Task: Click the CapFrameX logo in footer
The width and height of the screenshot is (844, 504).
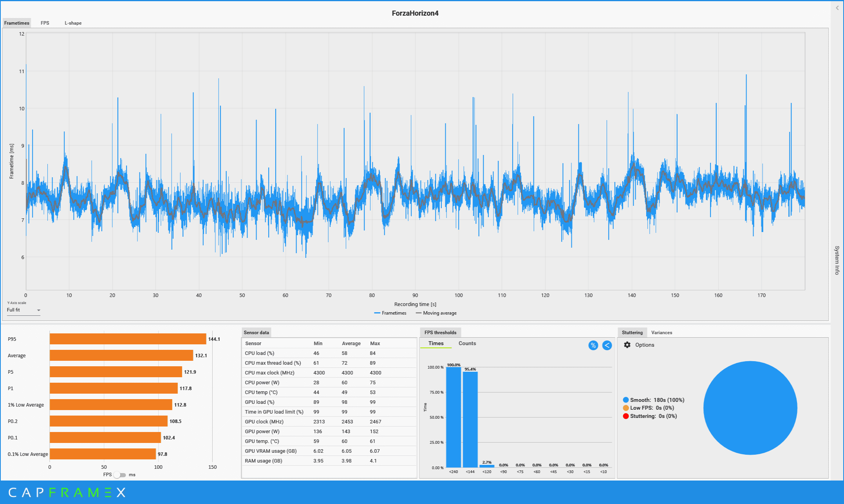Action: click(x=67, y=492)
